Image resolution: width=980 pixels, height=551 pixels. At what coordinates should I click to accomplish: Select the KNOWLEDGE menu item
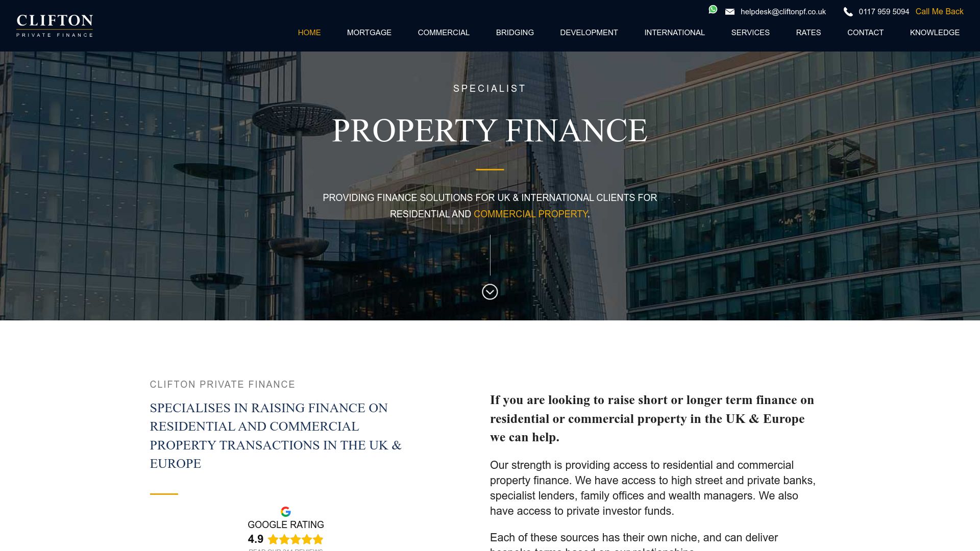(934, 32)
